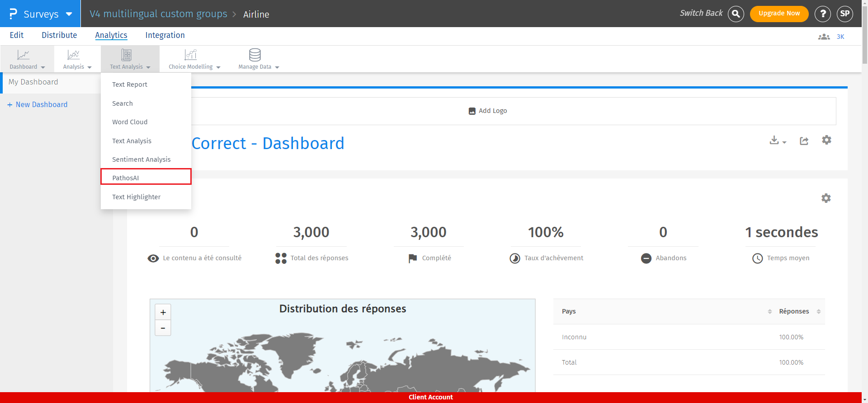Expand the Surveys product dropdown
The image size is (868, 403).
[69, 14]
